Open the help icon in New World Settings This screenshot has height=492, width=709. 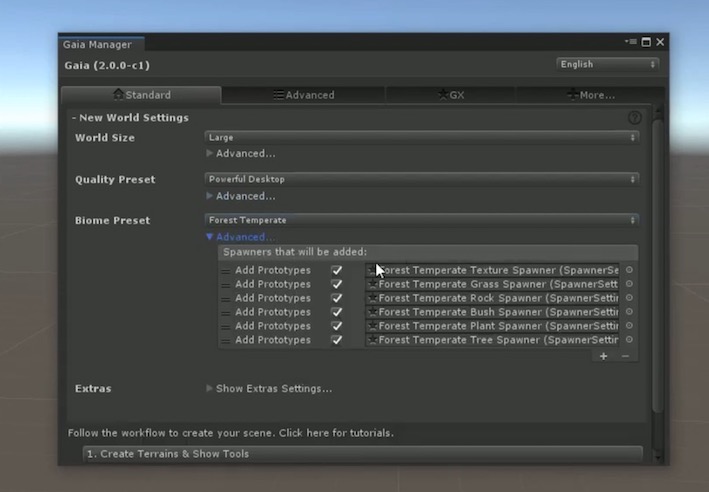(x=635, y=118)
